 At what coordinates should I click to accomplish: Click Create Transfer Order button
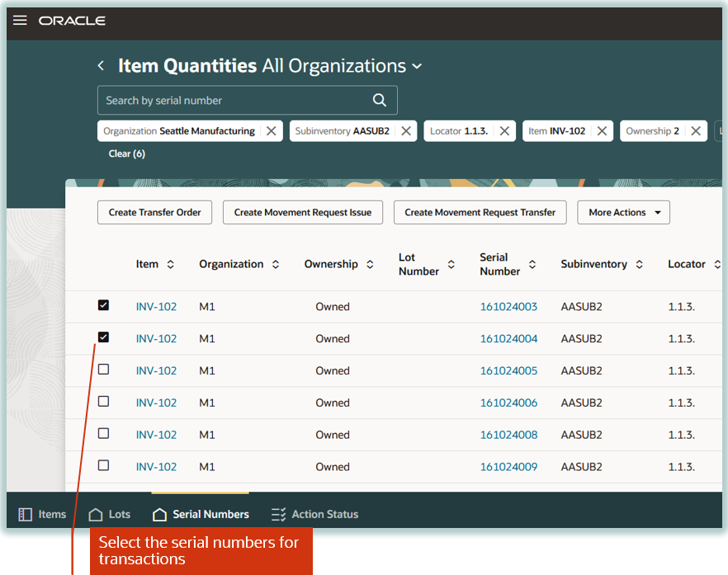tap(154, 212)
